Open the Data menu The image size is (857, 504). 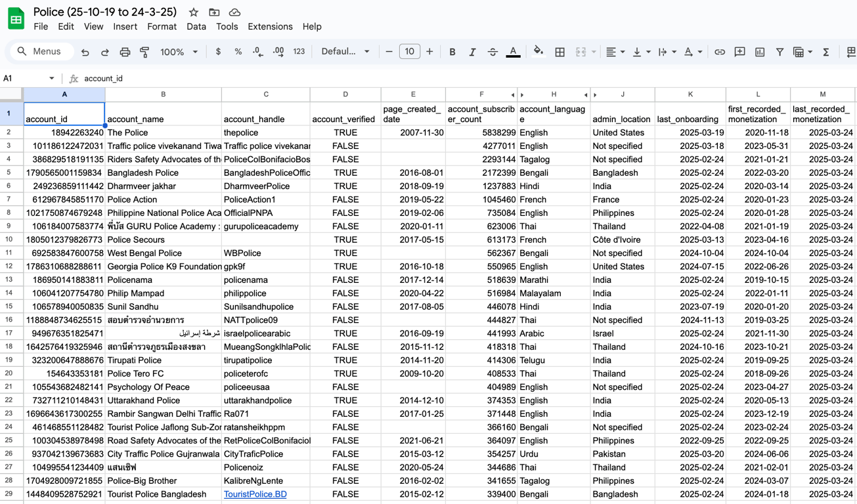point(196,27)
